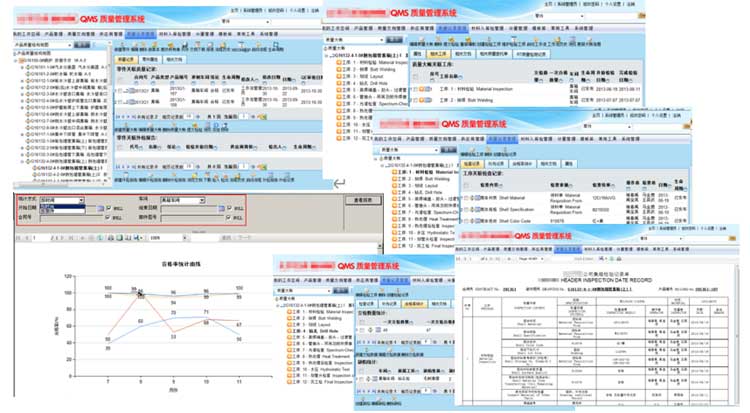Open tree type combo box in bottom-center window
The width and height of the screenshot is (750, 413).
(303, 290)
